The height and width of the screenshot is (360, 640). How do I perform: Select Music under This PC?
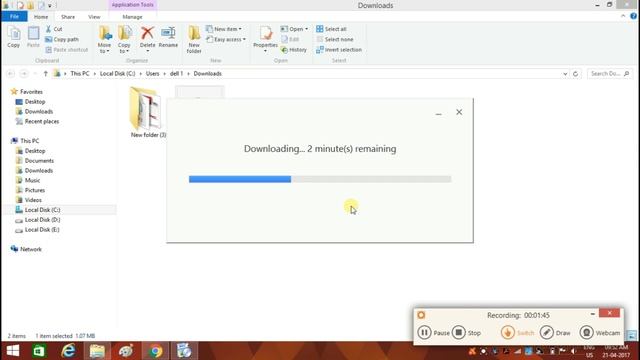coord(28,180)
